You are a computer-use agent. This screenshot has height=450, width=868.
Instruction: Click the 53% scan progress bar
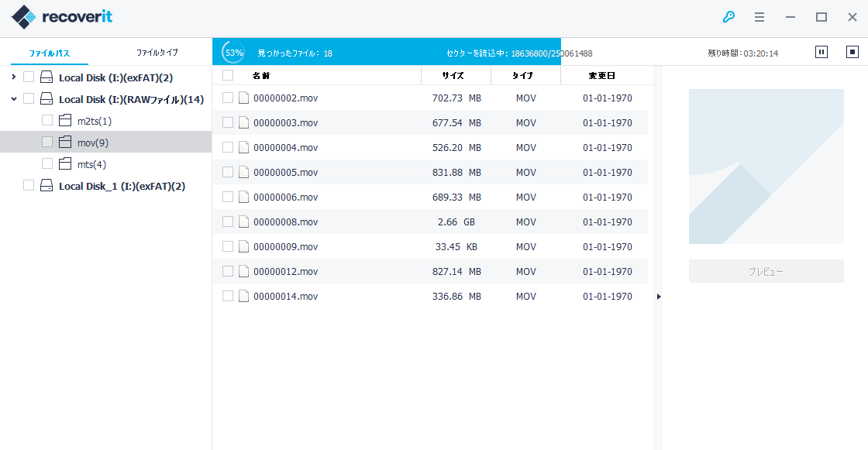click(x=387, y=53)
